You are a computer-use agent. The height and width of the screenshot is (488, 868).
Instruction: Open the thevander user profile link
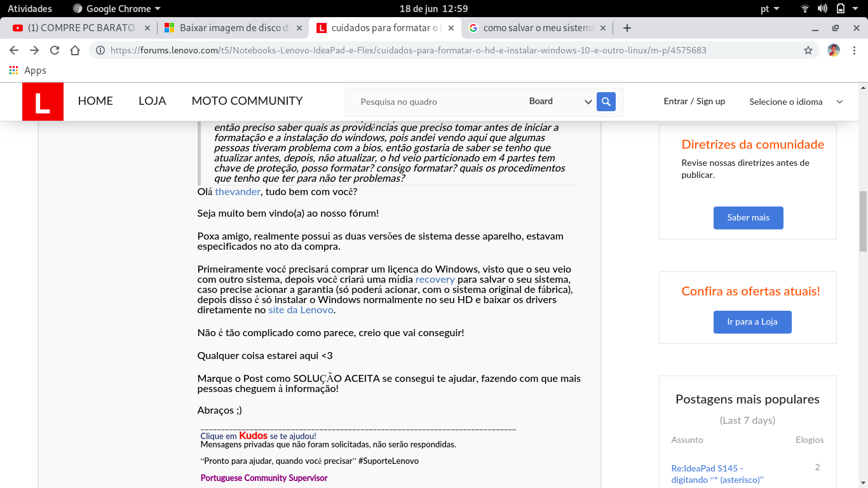click(x=238, y=192)
